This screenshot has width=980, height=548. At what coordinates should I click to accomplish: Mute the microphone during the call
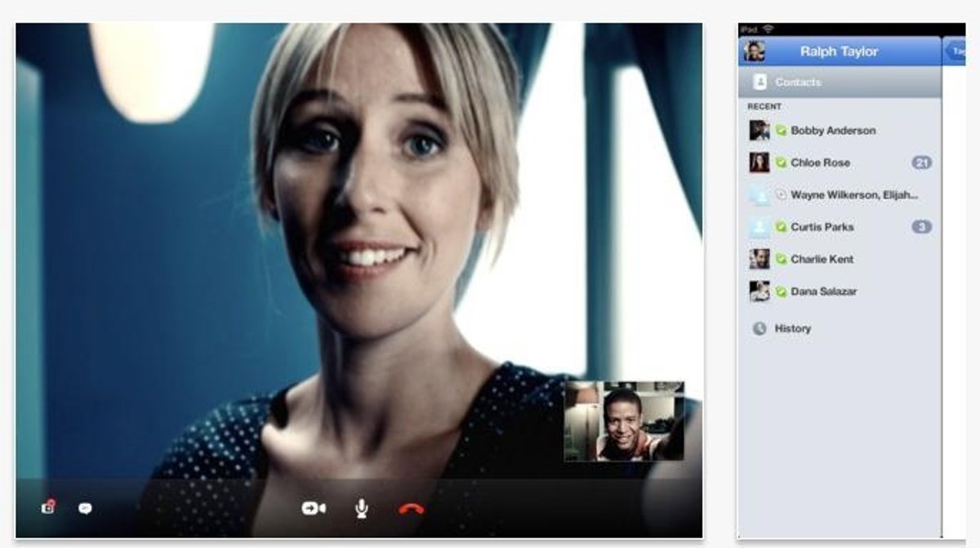361,509
